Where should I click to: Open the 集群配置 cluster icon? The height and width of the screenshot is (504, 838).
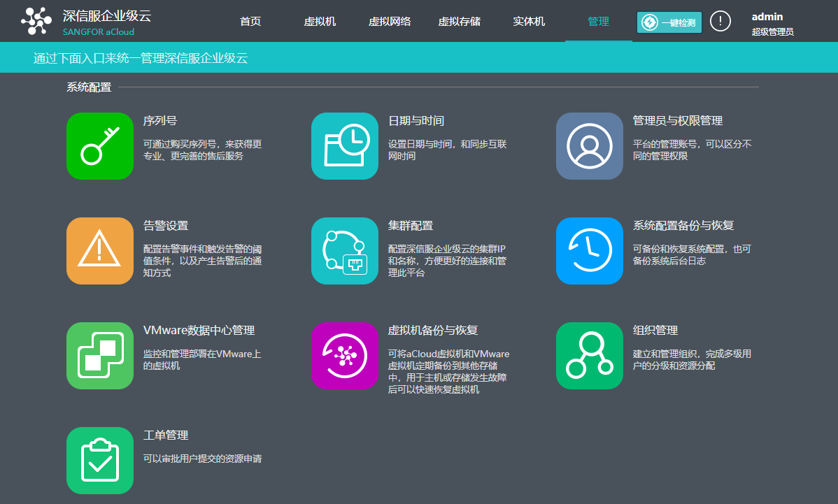tap(345, 250)
